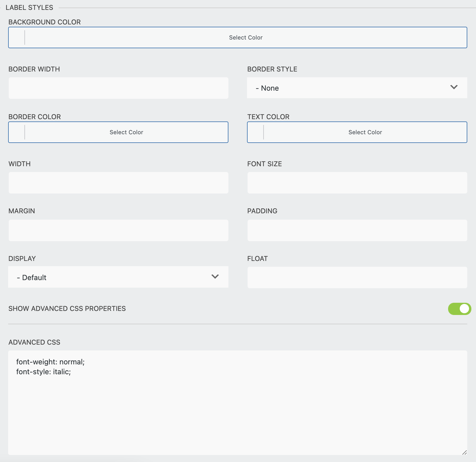Open the Border Style dropdown
Viewport: 476px width, 462px height.
point(357,88)
